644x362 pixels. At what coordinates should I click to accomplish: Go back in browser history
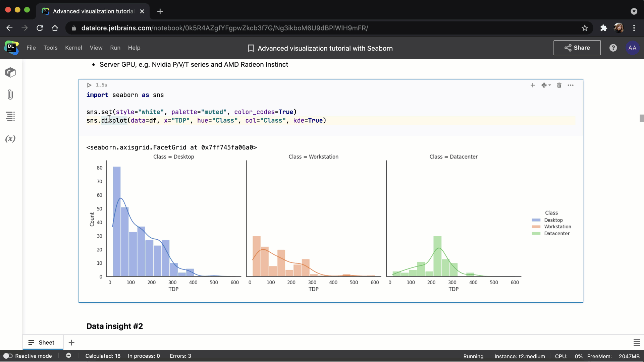9,28
